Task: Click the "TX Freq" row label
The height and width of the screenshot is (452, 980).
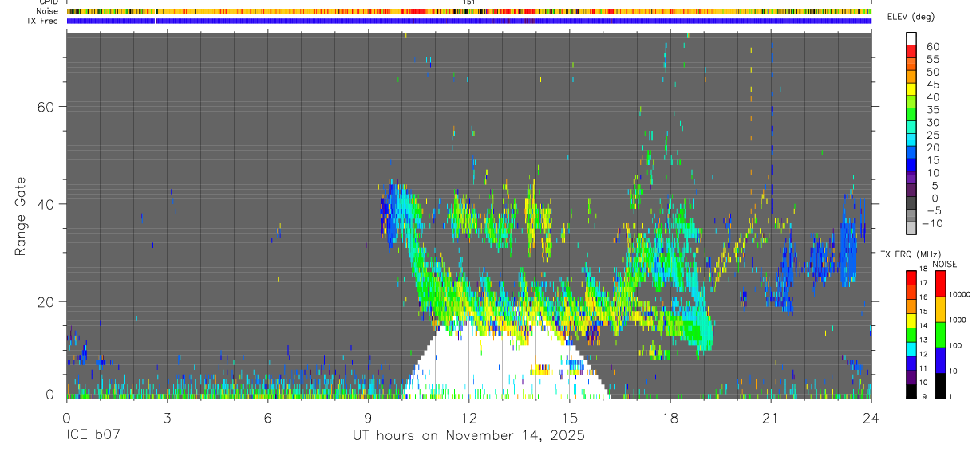Action: pyautogui.click(x=41, y=21)
